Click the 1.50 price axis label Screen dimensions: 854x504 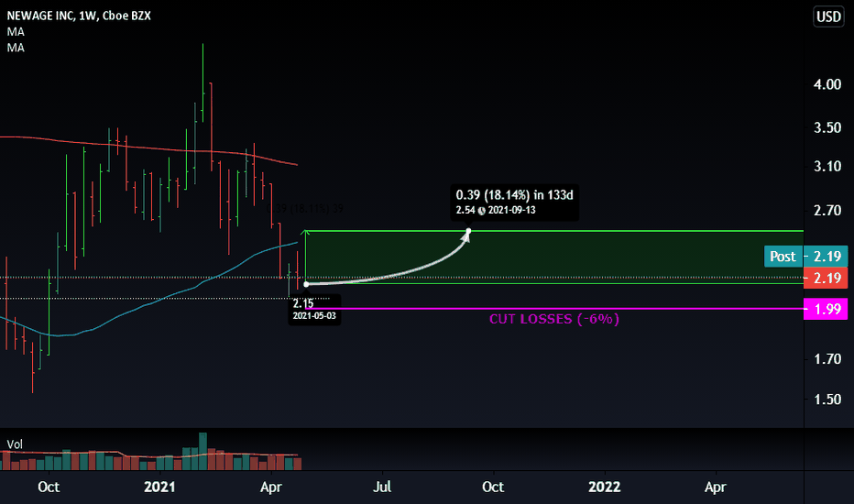tap(827, 400)
